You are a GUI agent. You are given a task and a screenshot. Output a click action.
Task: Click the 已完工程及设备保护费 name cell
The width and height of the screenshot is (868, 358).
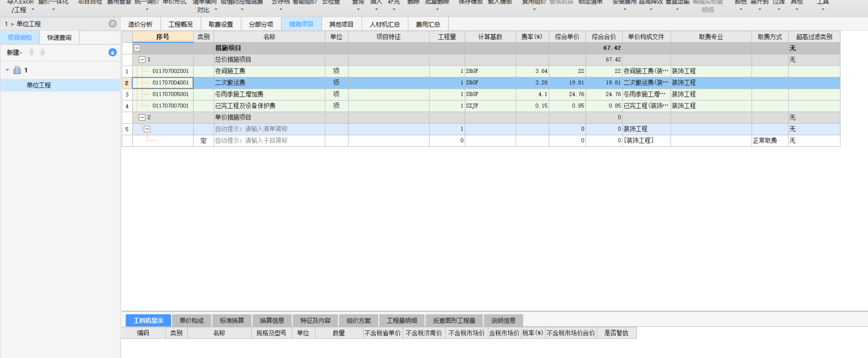coord(270,106)
